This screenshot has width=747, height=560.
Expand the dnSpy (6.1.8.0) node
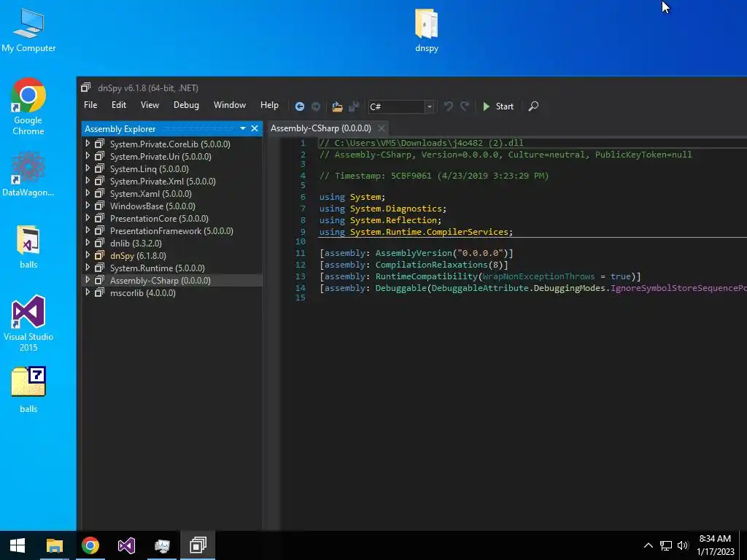[x=88, y=254]
